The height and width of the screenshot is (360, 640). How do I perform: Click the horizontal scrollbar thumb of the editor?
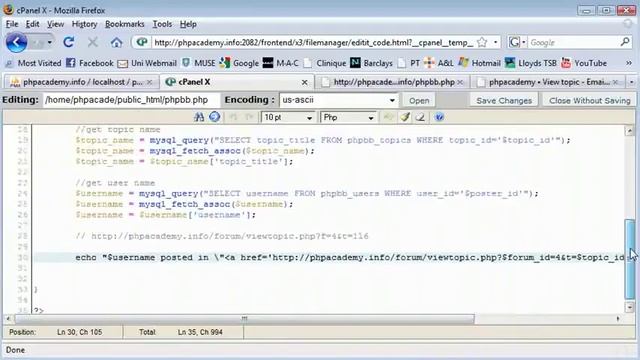pos(244,318)
